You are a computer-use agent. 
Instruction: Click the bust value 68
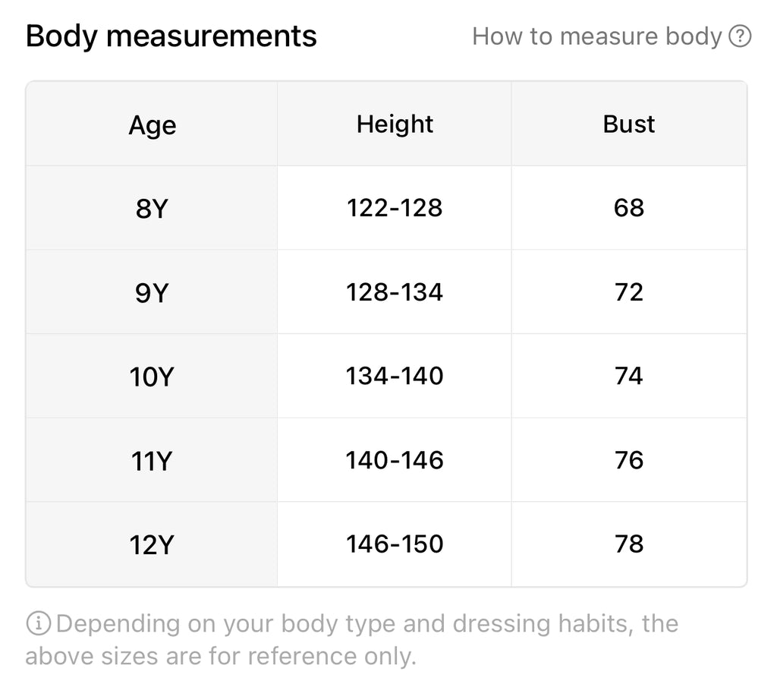(628, 208)
